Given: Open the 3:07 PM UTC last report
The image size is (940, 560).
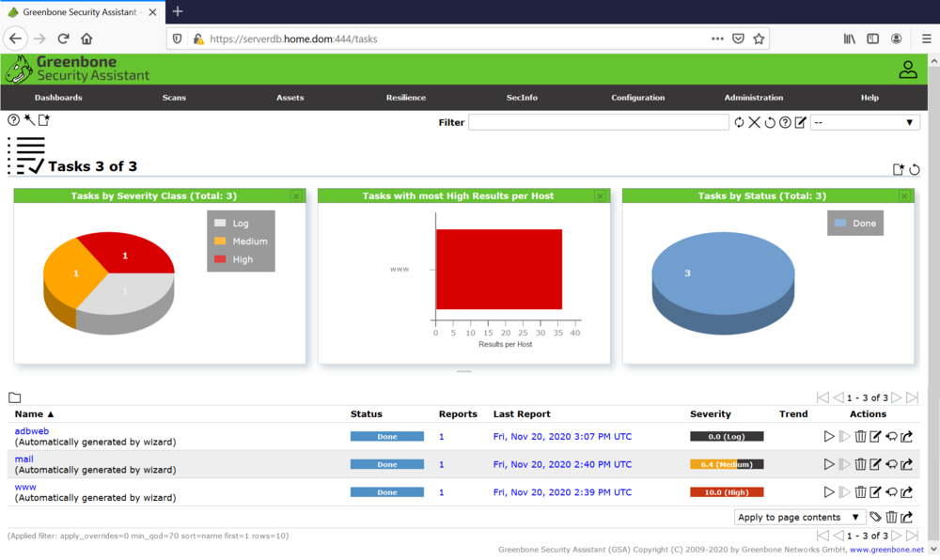Looking at the screenshot, I should (x=562, y=437).
